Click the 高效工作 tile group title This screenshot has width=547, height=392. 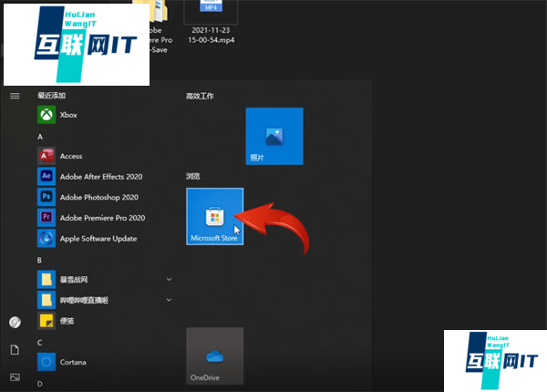(200, 96)
